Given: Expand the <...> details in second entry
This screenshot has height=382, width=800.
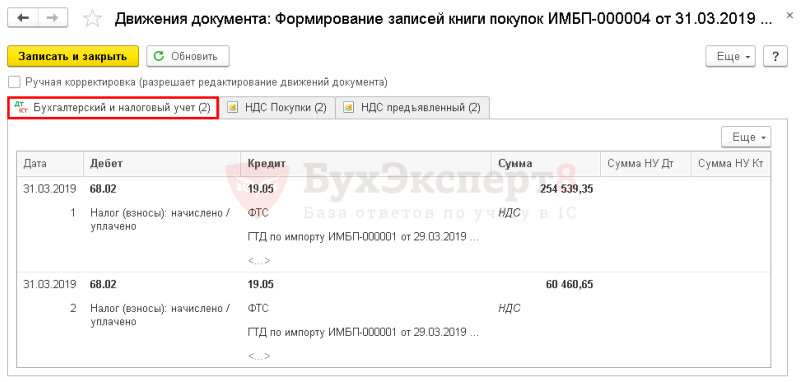Looking at the screenshot, I should click(x=259, y=356).
